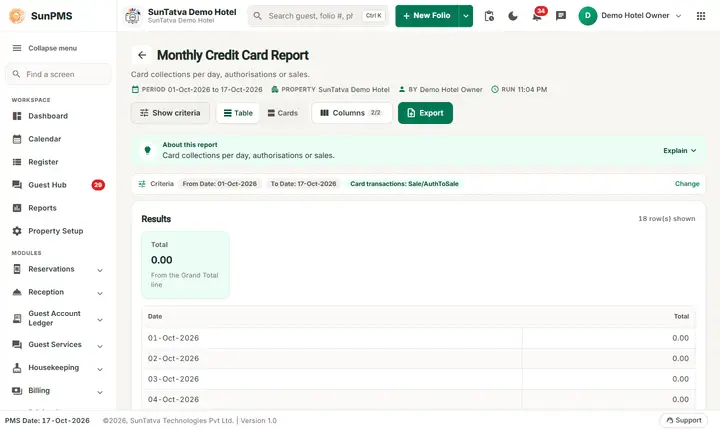Click the Guest Hub 29 badge
The width and height of the screenshot is (720, 430).
98,185
